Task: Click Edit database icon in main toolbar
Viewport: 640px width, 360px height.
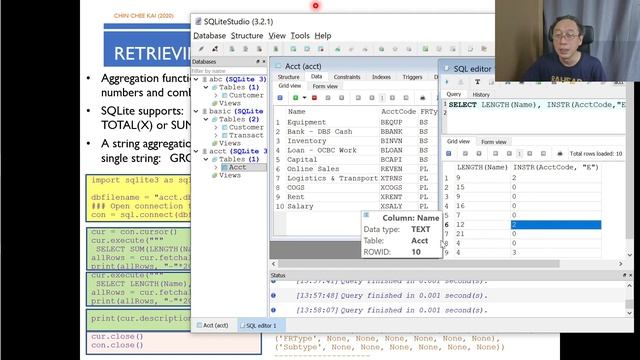Action: pos(245,49)
